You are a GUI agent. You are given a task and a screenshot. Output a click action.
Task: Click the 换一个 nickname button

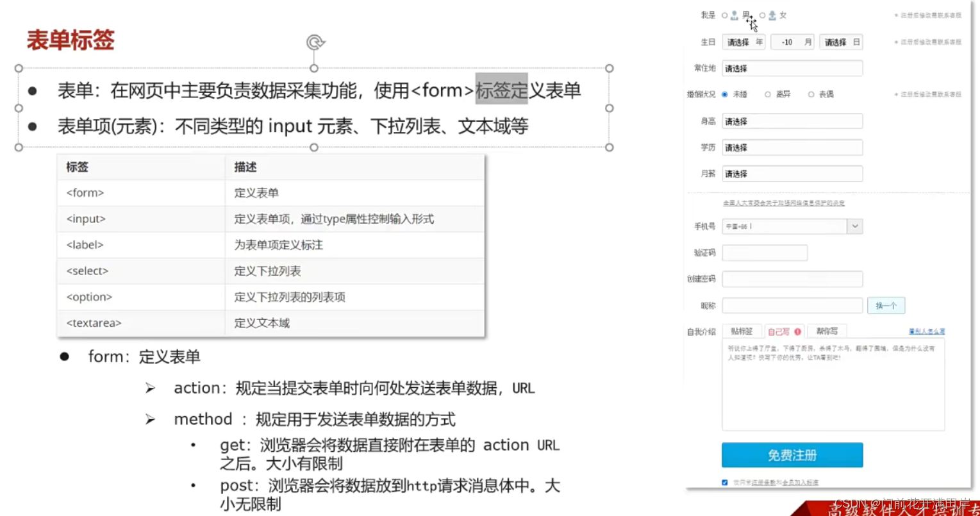pos(886,306)
